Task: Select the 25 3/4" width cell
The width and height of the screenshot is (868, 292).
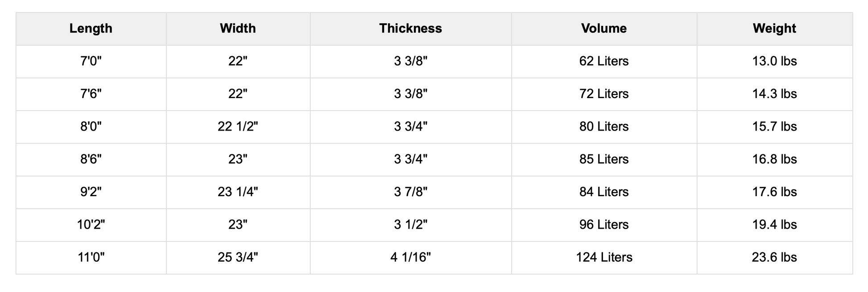Action: (238, 257)
